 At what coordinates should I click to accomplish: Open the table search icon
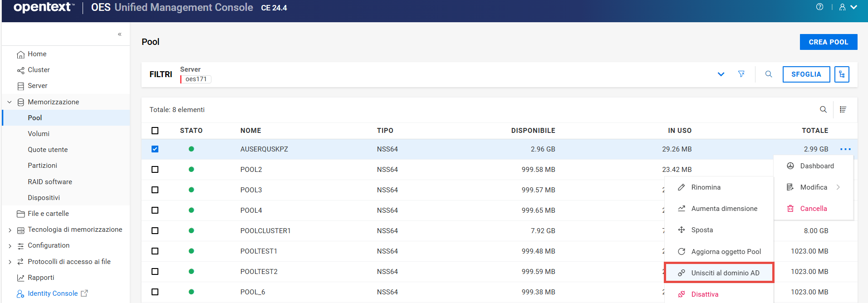point(823,109)
